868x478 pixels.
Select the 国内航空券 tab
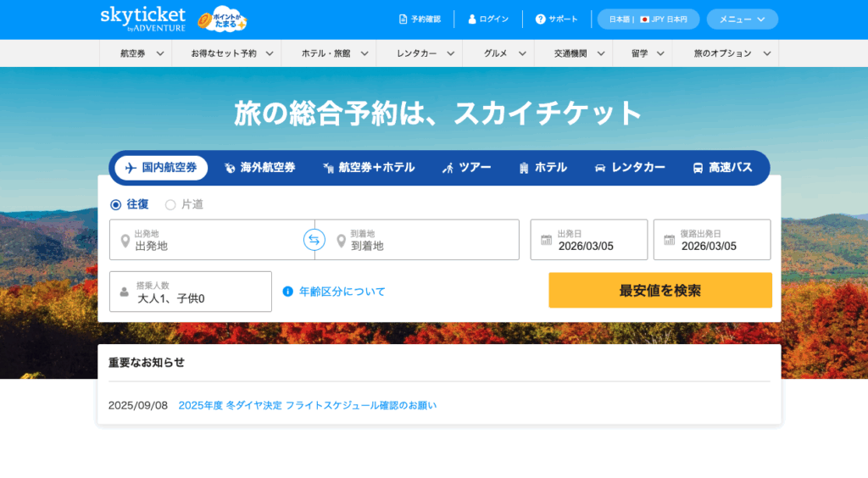(161, 168)
